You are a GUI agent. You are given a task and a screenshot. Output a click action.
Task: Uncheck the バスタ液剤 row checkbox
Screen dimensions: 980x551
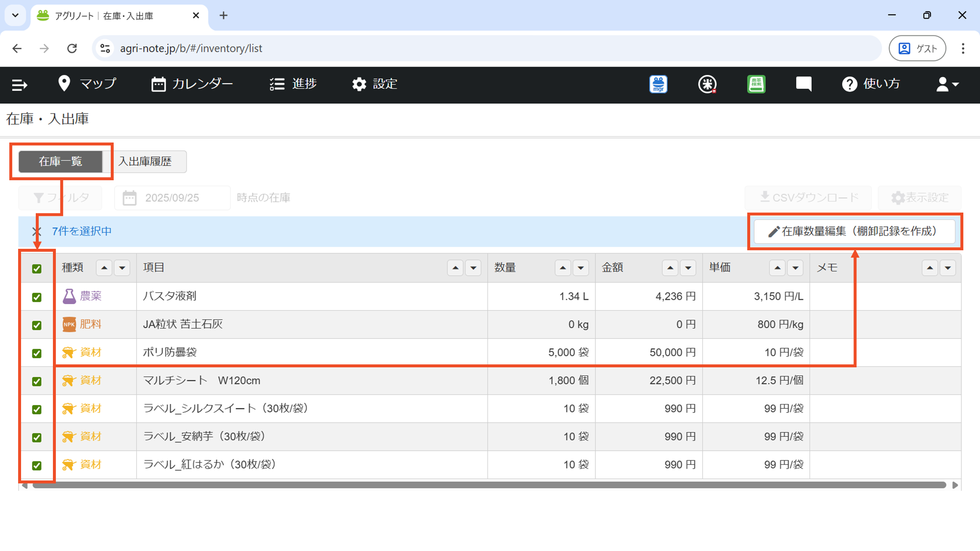pyautogui.click(x=37, y=297)
